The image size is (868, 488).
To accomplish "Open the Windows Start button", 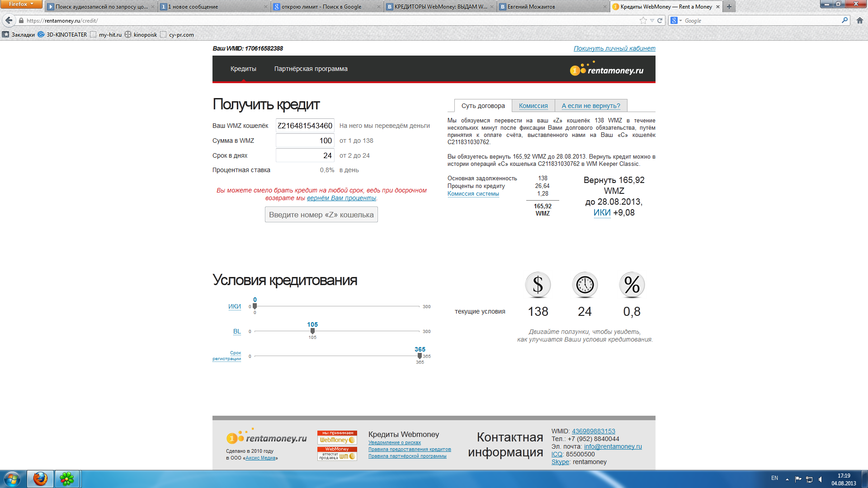I will coord(12,479).
